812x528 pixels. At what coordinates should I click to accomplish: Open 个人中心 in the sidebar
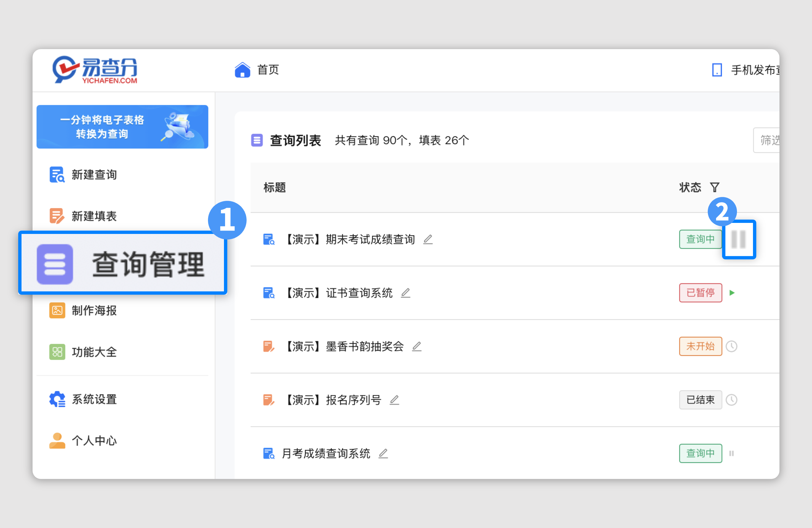click(94, 441)
